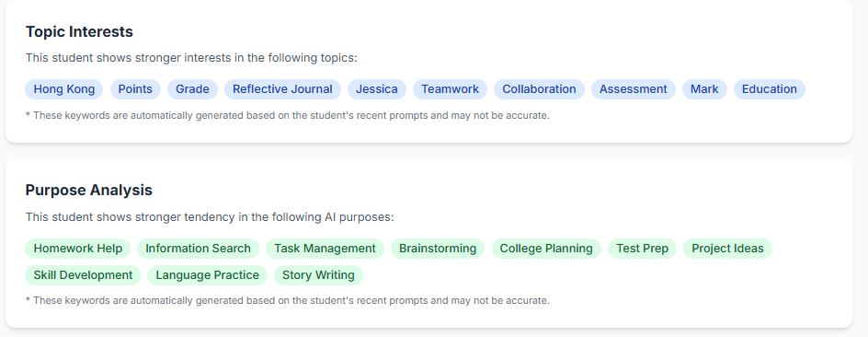The height and width of the screenshot is (337, 868).
Task: Open the Project Ideas purpose tag
Action: pyautogui.click(x=728, y=249)
